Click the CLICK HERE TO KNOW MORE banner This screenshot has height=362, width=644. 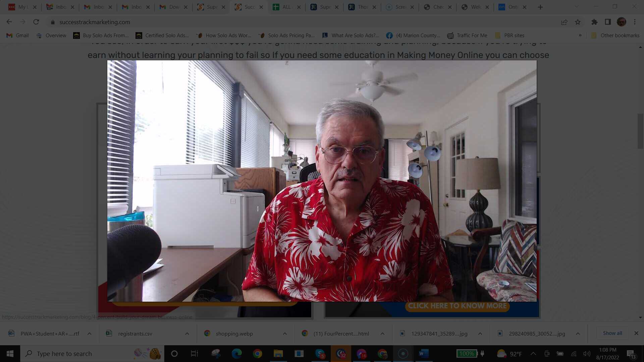click(x=457, y=306)
